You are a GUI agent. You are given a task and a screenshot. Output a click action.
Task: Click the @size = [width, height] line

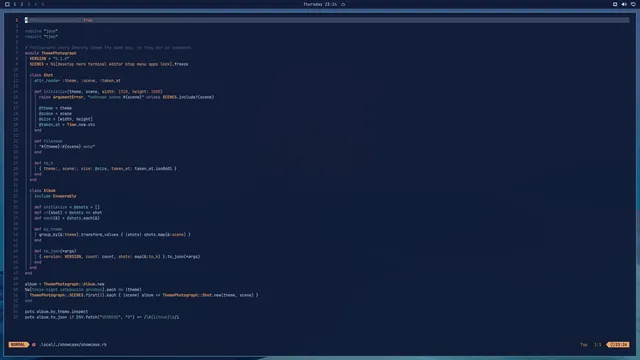(66, 119)
